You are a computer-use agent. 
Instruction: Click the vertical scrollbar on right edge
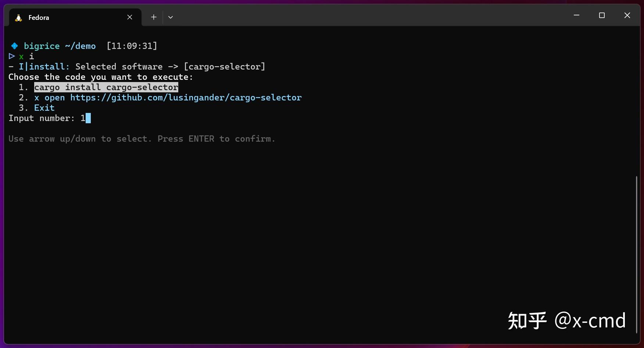point(637,254)
